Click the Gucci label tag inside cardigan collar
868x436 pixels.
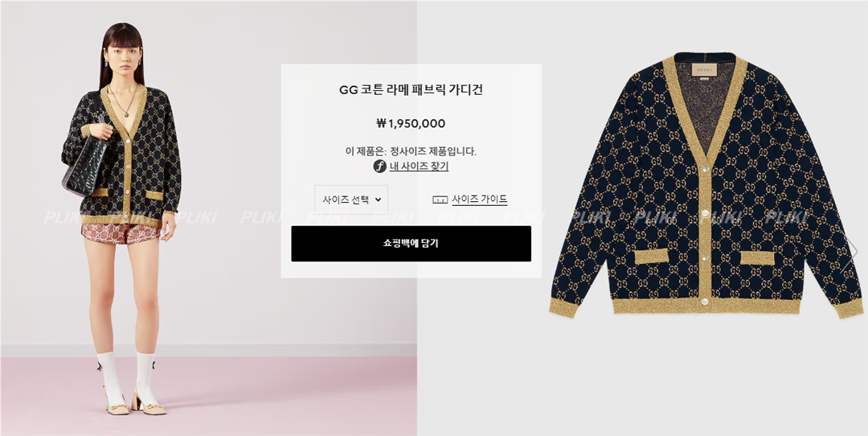tap(706, 70)
